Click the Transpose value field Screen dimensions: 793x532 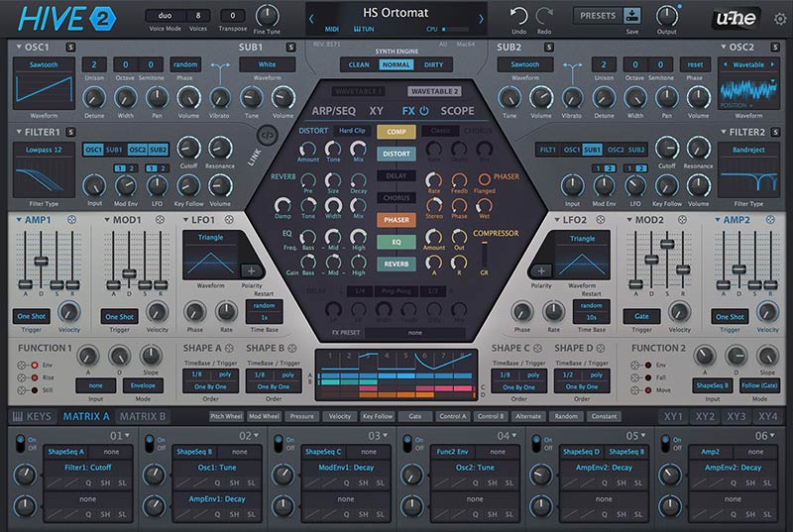tap(233, 16)
